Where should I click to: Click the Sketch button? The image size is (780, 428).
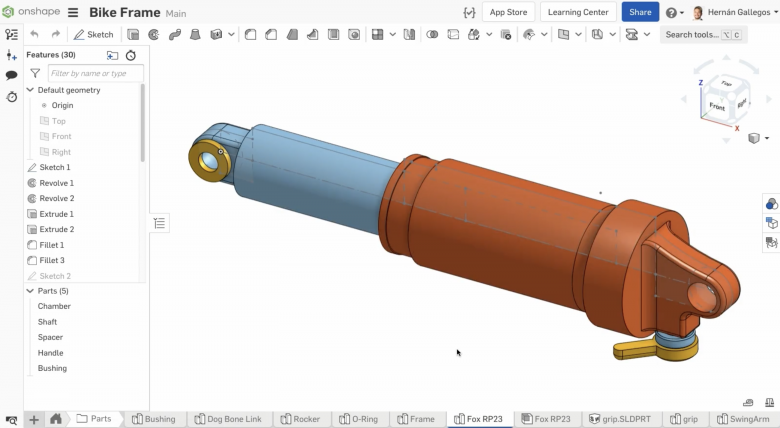pos(93,34)
